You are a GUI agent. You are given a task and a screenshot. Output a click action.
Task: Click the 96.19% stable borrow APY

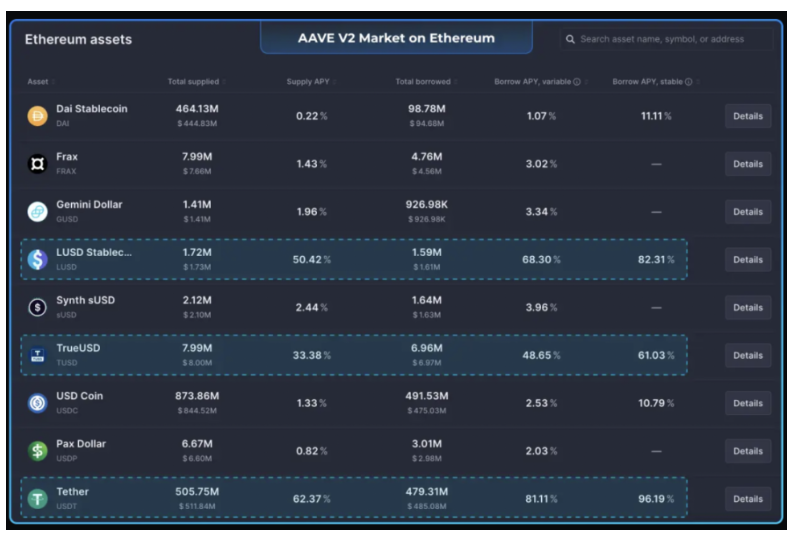(x=656, y=499)
